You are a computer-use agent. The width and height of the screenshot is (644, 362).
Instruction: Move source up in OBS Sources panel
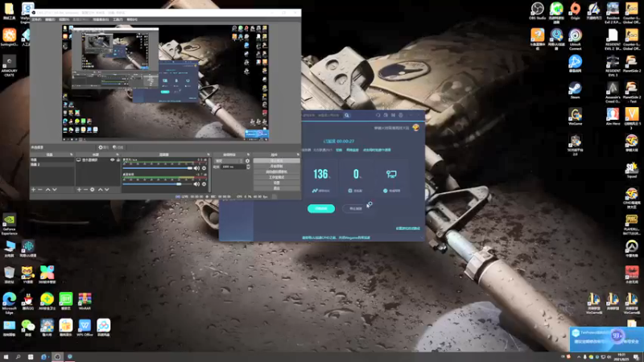tap(100, 190)
